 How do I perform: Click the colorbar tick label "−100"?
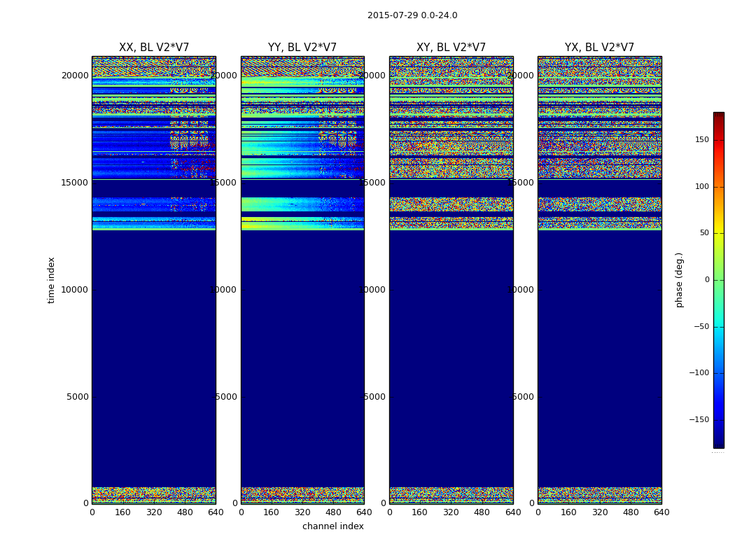pos(699,373)
